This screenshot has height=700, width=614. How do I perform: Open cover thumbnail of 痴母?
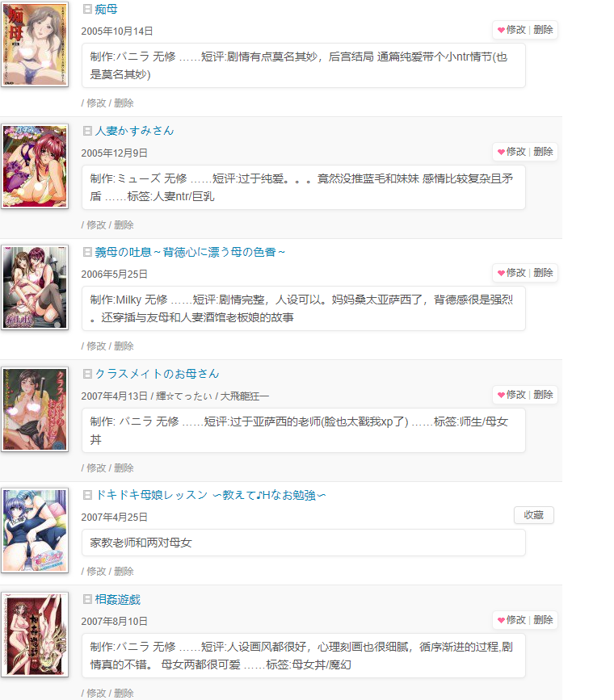35,44
